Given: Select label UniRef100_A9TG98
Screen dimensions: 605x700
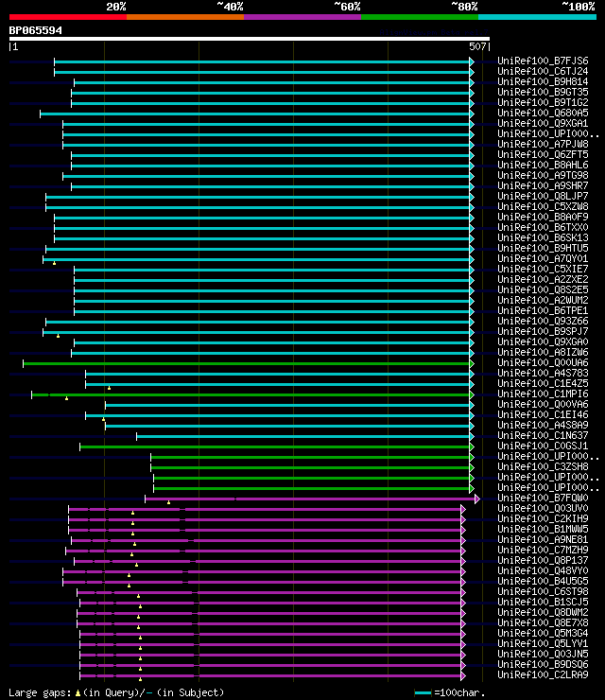Looking at the screenshot, I should pos(543,175).
